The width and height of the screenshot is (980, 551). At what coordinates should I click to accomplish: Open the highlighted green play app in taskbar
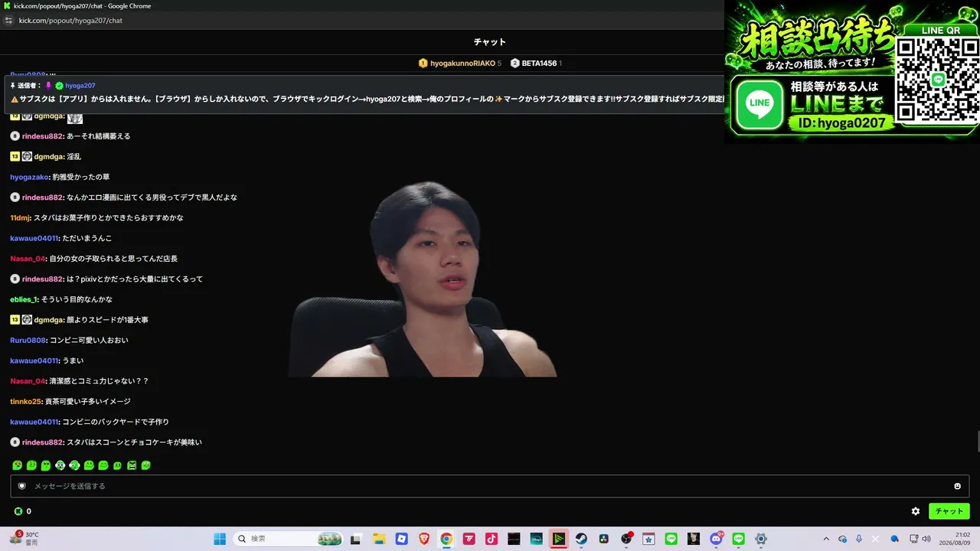click(x=559, y=539)
